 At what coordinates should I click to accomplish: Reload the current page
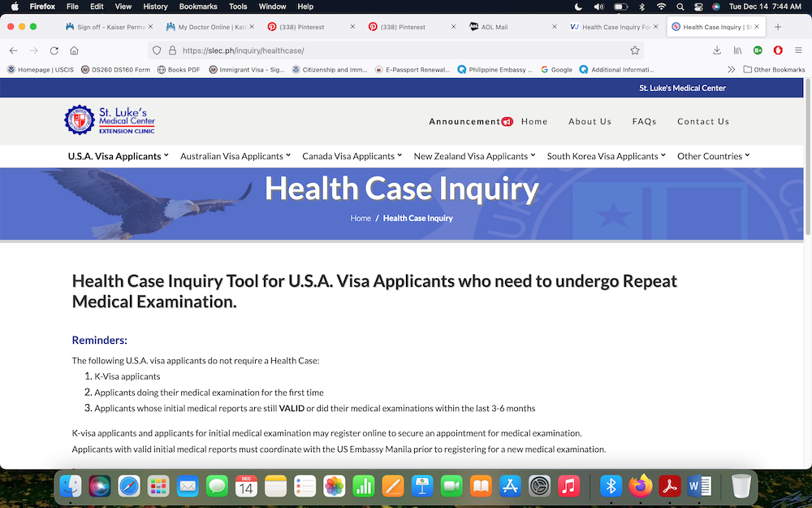coord(54,50)
